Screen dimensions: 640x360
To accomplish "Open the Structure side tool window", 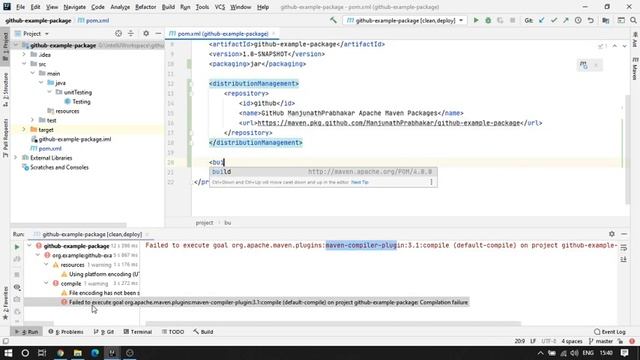I will (5, 90).
